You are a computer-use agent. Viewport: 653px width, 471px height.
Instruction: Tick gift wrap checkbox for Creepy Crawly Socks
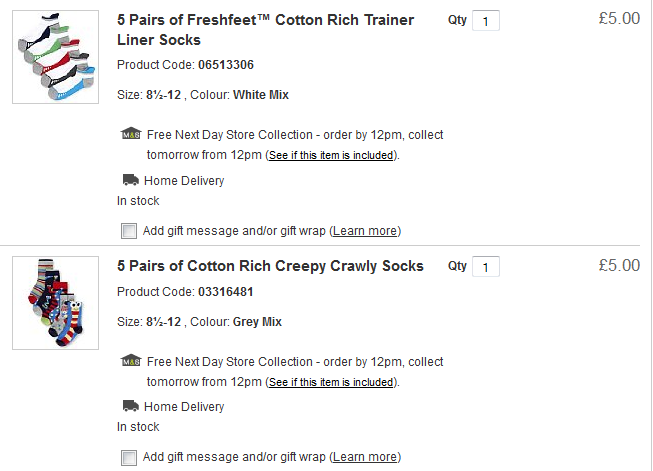point(128,457)
